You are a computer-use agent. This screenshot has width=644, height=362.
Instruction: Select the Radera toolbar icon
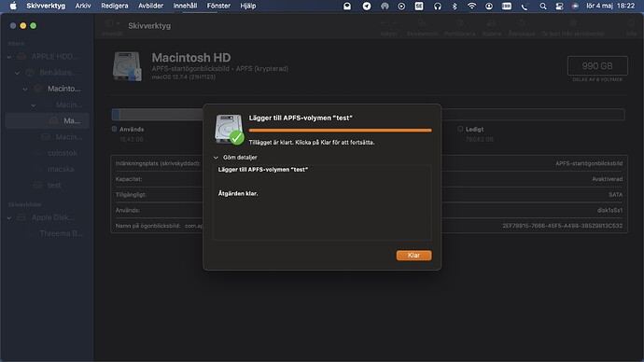pos(492,24)
